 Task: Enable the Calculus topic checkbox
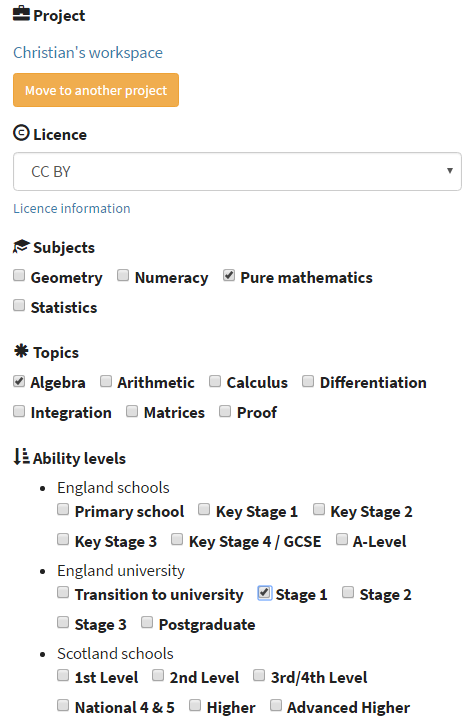point(215,381)
